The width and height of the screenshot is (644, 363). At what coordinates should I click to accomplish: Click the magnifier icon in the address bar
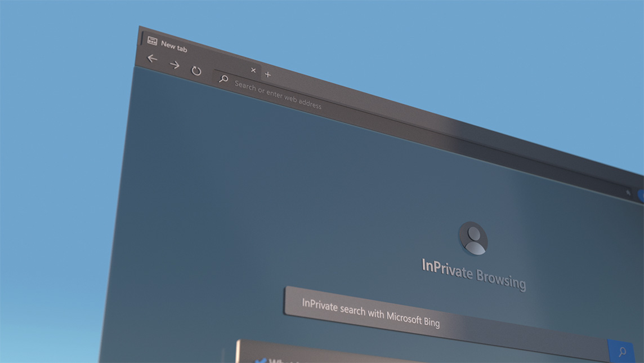click(x=223, y=78)
